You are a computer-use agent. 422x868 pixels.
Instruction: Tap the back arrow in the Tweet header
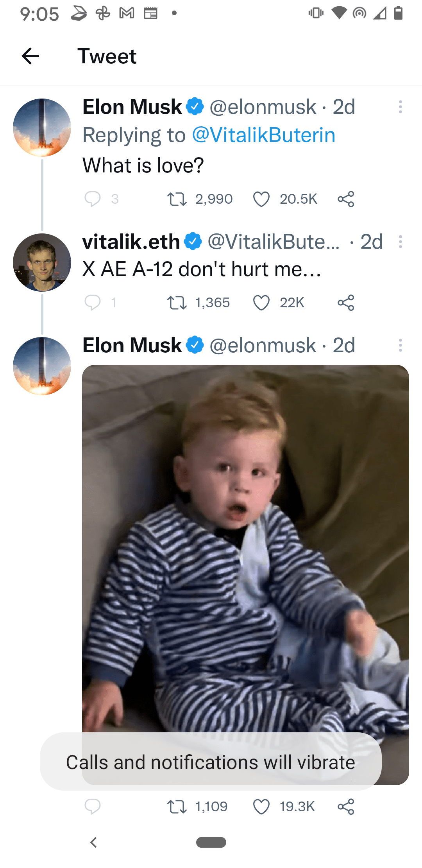pos(30,56)
